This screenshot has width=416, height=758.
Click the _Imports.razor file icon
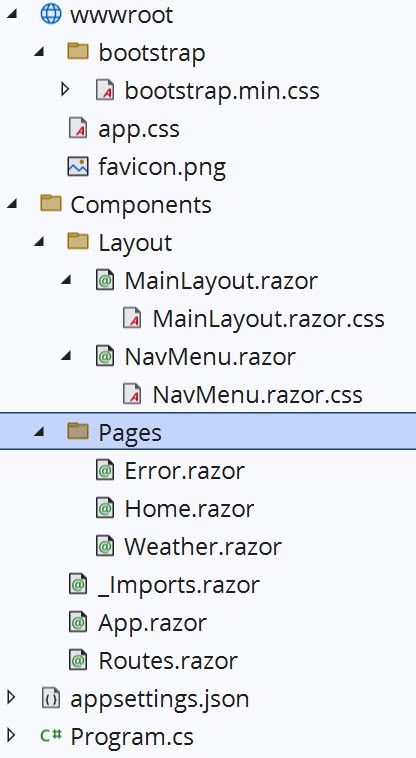click(78, 584)
